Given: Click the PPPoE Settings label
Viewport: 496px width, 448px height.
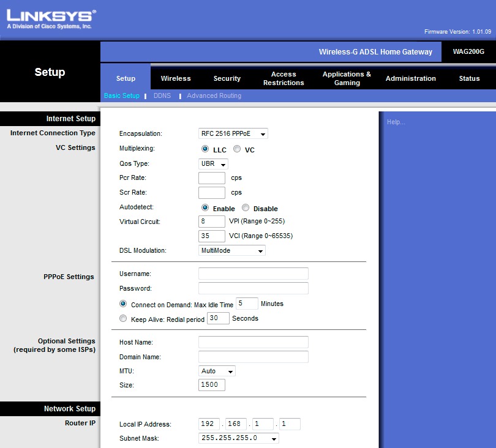Looking at the screenshot, I should point(69,277).
